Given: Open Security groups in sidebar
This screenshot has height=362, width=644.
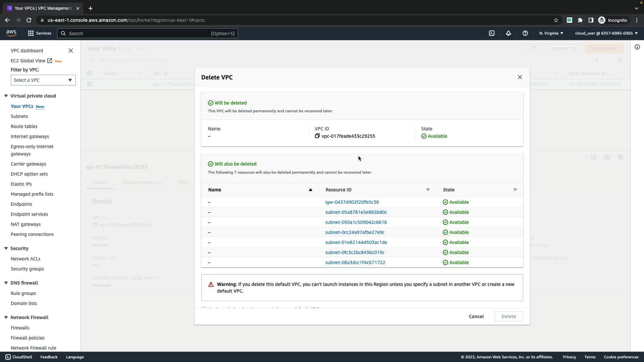Looking at the screenshot, I should (x=27, y=269).
